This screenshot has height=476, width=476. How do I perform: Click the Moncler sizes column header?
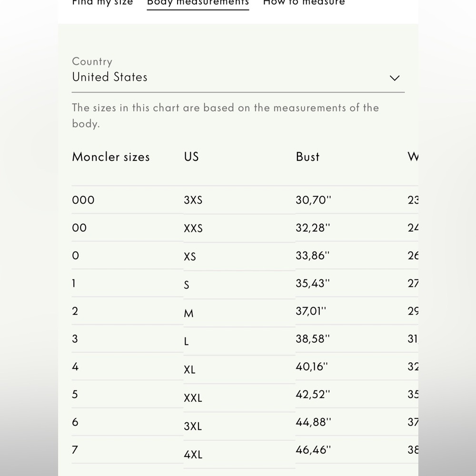(x=111, y=157)
